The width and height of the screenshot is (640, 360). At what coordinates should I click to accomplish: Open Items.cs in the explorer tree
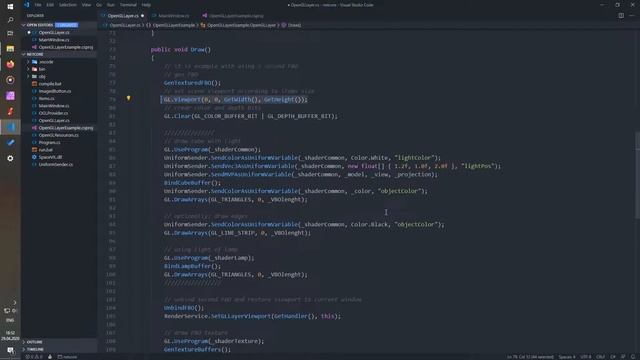click(46, 99)
